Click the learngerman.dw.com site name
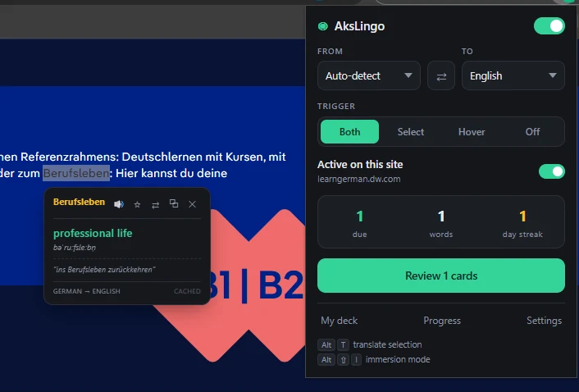 [x=359, y=179]
